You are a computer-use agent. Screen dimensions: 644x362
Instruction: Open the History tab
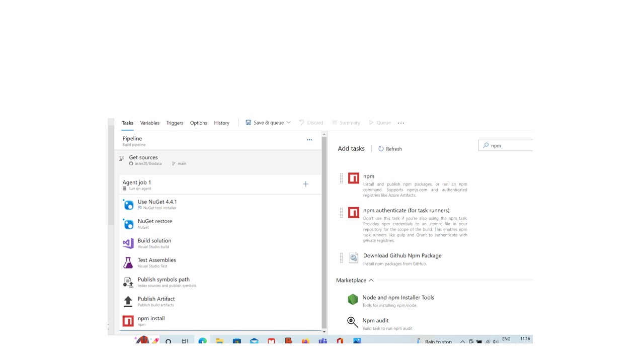coord(221,123)
